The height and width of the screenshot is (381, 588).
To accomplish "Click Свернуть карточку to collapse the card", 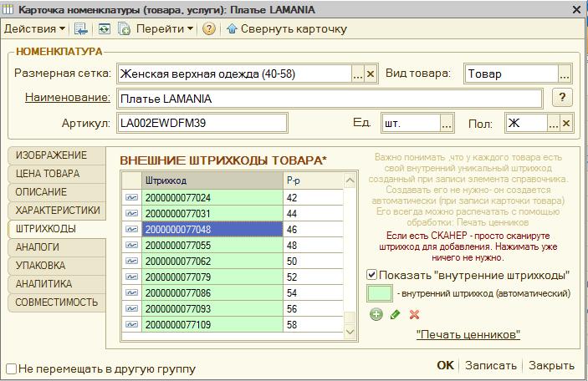I will [287, 29].
